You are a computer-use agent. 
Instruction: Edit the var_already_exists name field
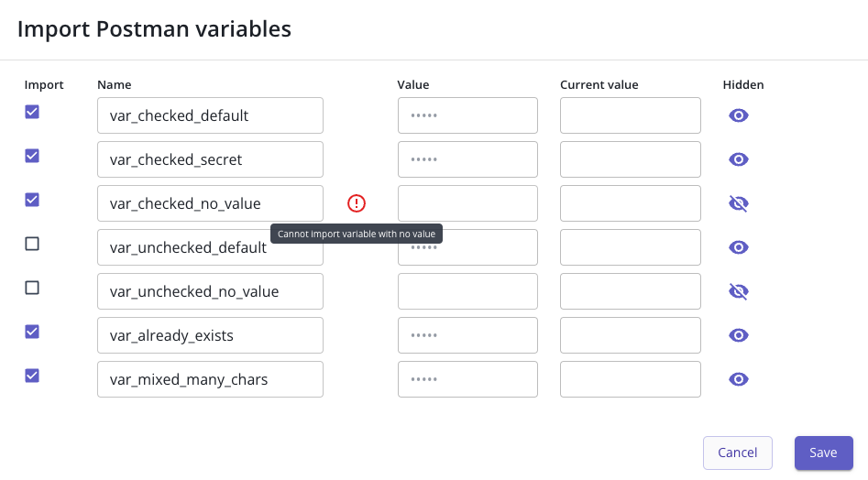pyautogui.click(x=211, y=335)
